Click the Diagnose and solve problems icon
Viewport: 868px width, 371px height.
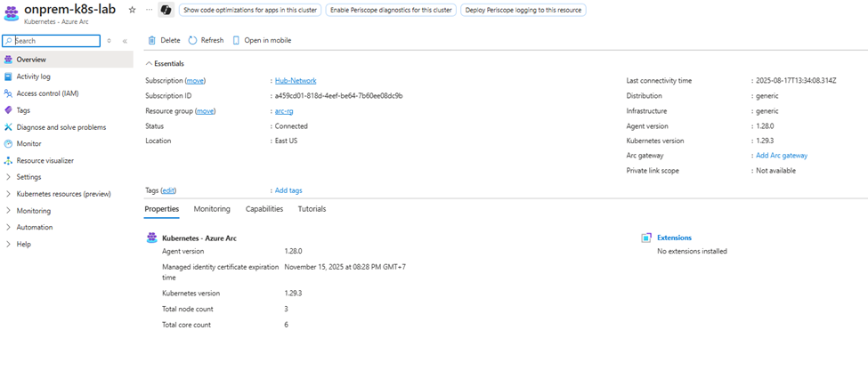pyautogui.click(x=8, y=127)
